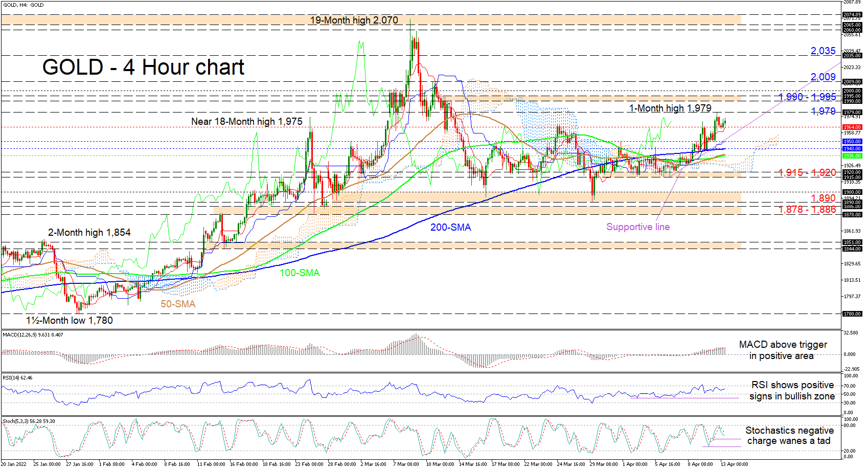This screenshot has height=470, width=868.
Task: Select the 2,035 resistance level label
Action: click(823, 51)
